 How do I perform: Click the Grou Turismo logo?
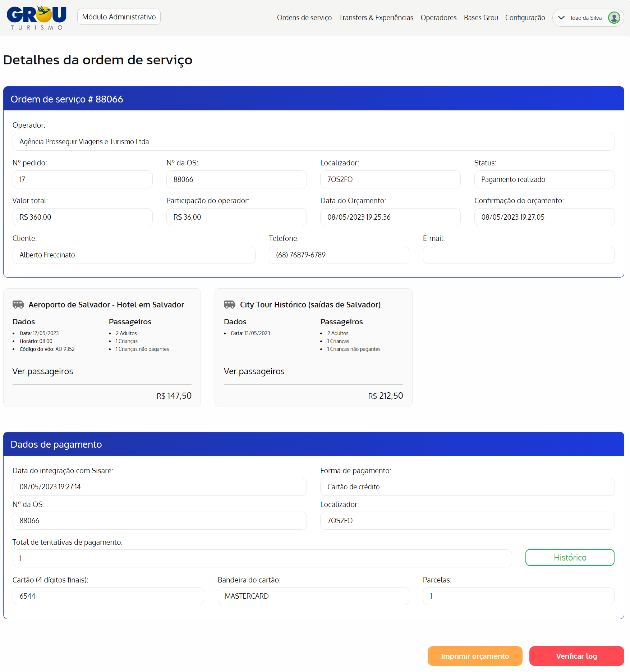click(x=37, y=18)
